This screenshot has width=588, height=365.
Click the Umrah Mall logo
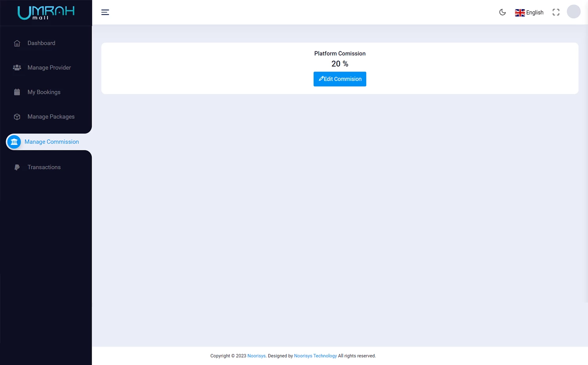coord(45,12)
